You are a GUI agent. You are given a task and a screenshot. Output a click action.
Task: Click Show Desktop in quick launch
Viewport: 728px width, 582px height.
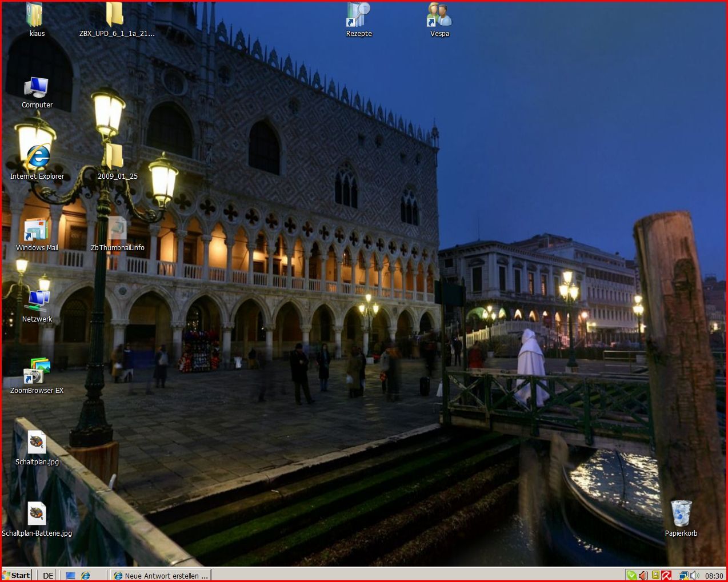pos(71,575)
